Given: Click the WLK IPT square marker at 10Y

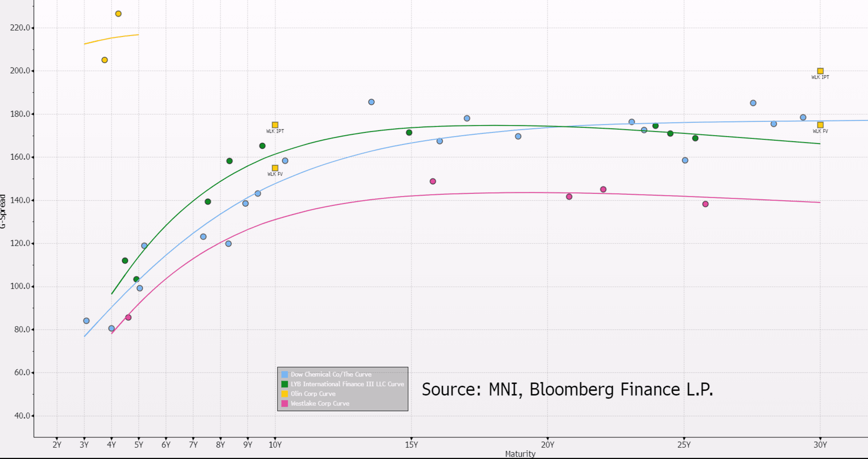Looking at the screenshot, I should [x=275, y=125].
